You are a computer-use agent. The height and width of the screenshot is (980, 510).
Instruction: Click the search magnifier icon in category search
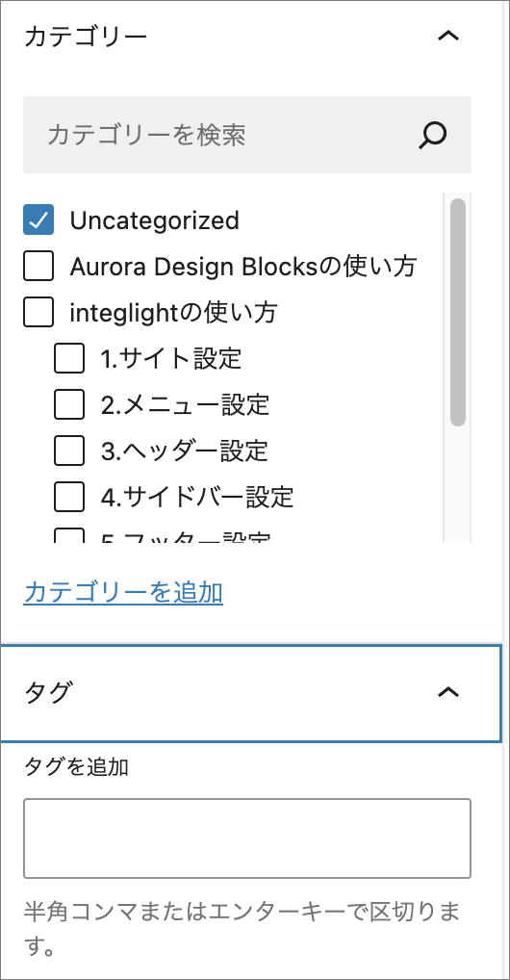point(432,135)
